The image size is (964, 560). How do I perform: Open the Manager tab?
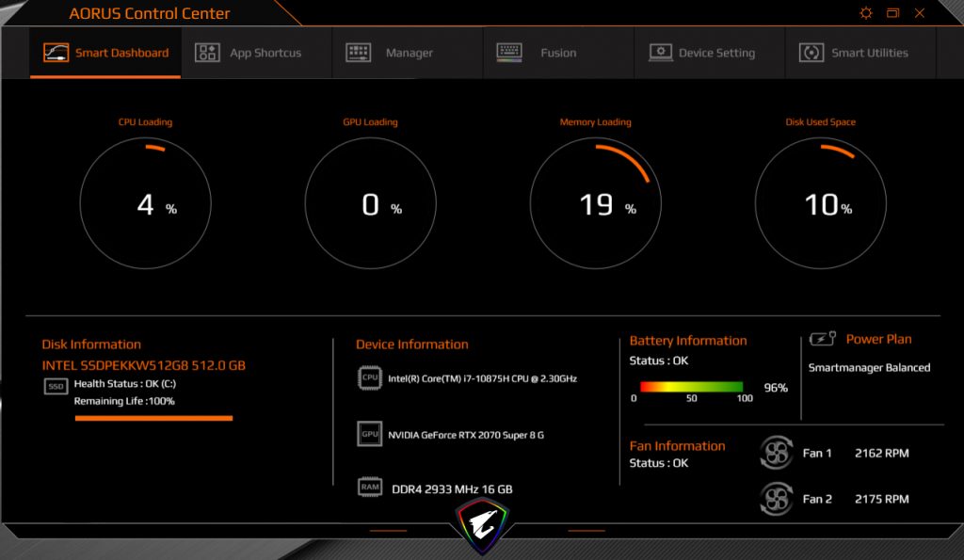408,53
